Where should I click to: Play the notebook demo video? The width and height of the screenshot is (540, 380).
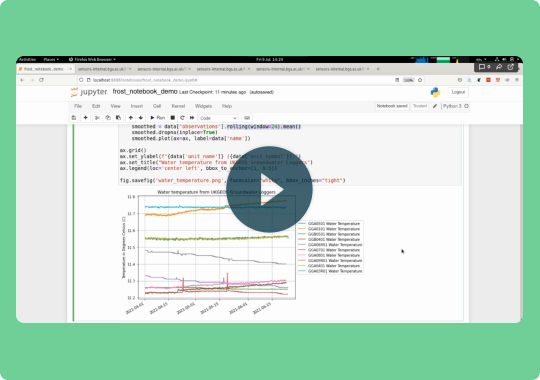pos(269,189)
